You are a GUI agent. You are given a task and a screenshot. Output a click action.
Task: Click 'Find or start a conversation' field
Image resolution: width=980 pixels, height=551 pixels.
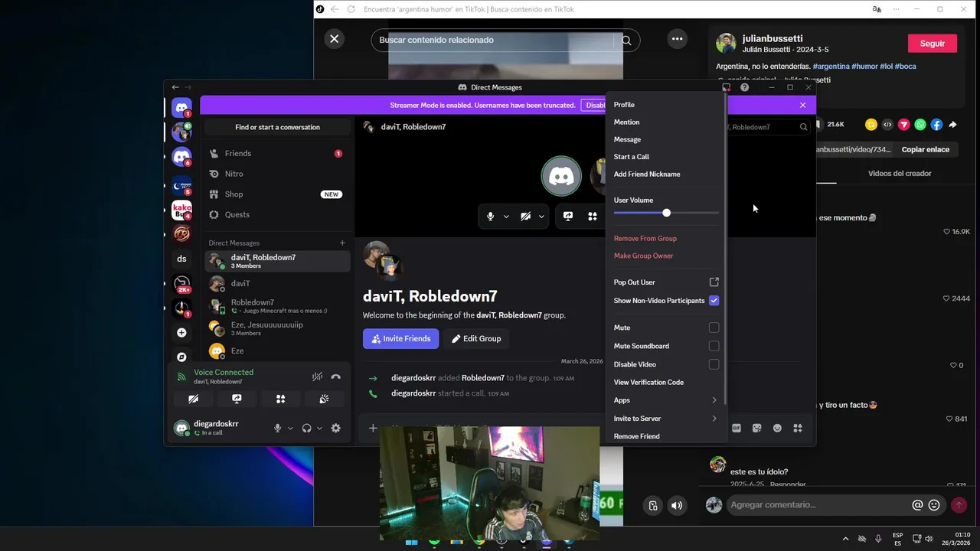click(278, 127)
